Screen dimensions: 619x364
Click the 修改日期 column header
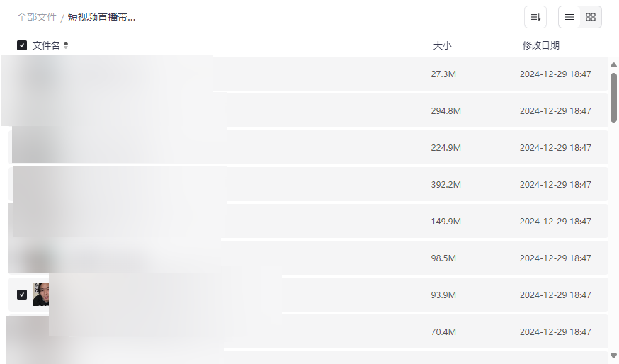(540, 45)
